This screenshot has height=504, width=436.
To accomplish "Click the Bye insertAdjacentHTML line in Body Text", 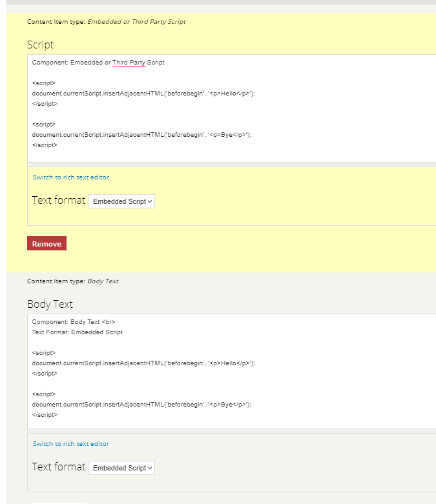I will pos(141,405).
